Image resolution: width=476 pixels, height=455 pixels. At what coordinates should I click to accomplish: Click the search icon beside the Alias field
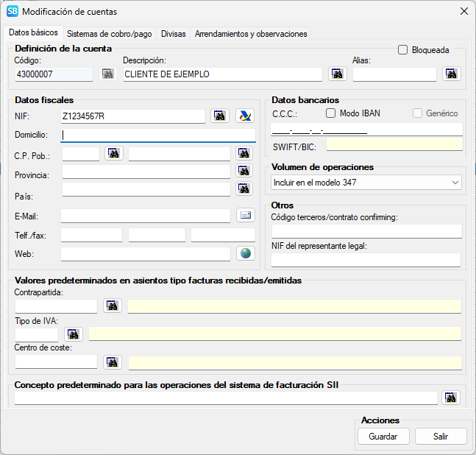pos(451,74)
